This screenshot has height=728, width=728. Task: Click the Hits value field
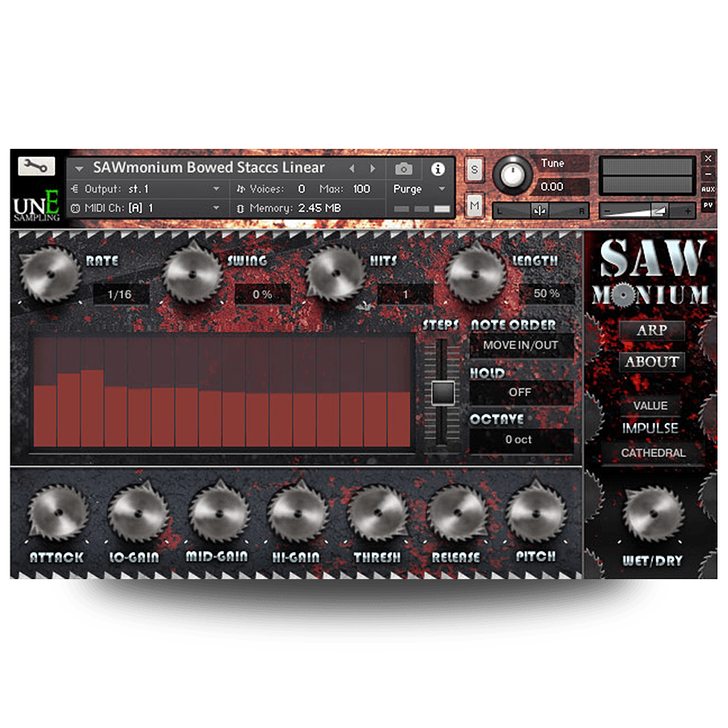tap(405, 294)
